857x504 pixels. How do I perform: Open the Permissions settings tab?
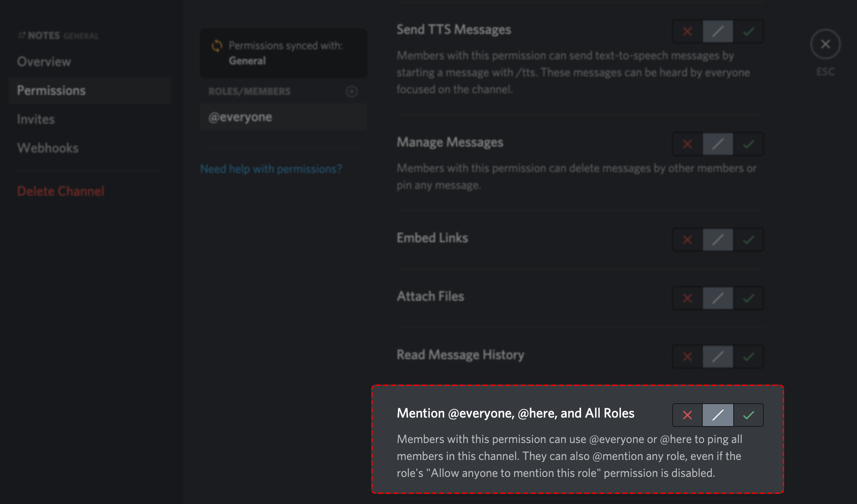[51, 91]
